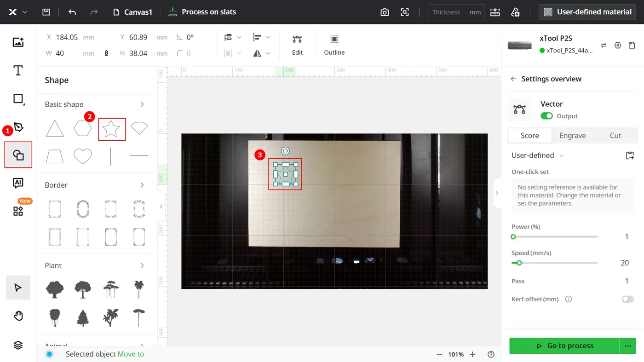Activate the Hand pan tool
The height and width of the screenshot is (362, 644).
pyautogui.click(x=18, y=316)
